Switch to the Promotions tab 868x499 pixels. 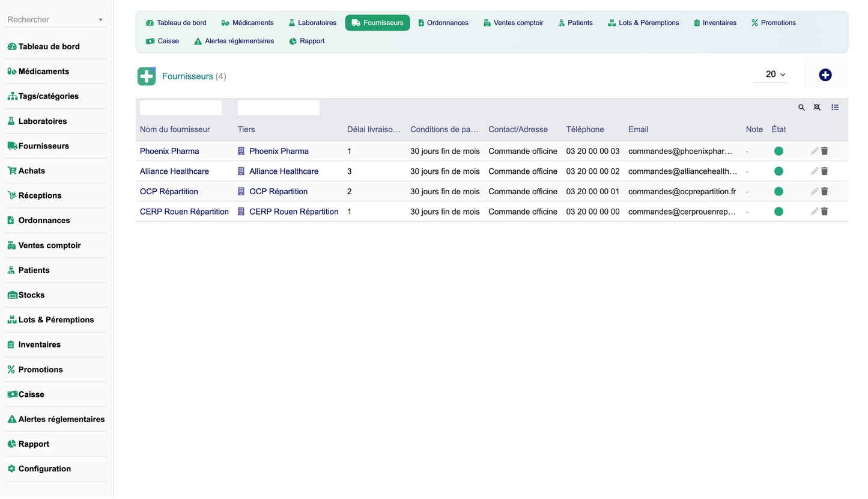click(774, 23)
